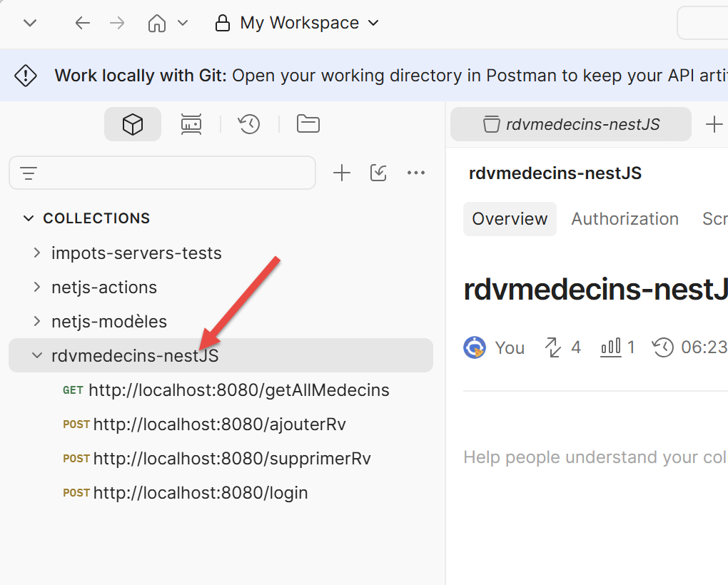Collapse the rdvmedecins-nestJS collection

tap(37, 355)
